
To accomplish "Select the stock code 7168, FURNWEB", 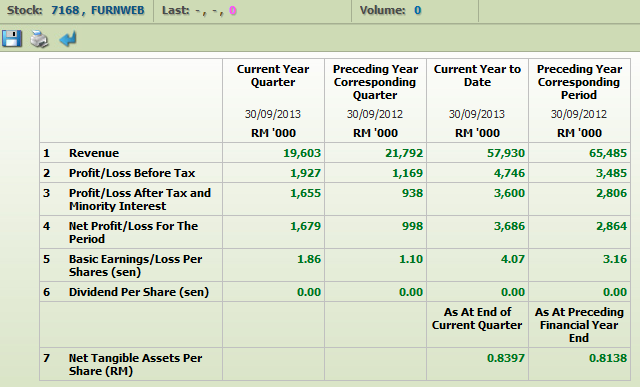I will pyautogui.click(x=98, y=10).
